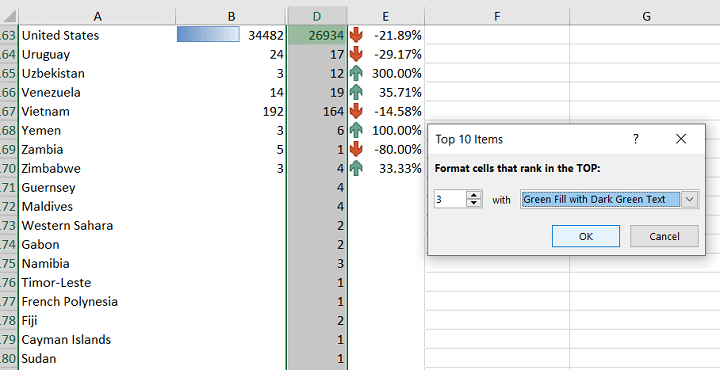Select the Maldives cell
Image resolution: width=720 pixels, height=370 pixels.
97,207
